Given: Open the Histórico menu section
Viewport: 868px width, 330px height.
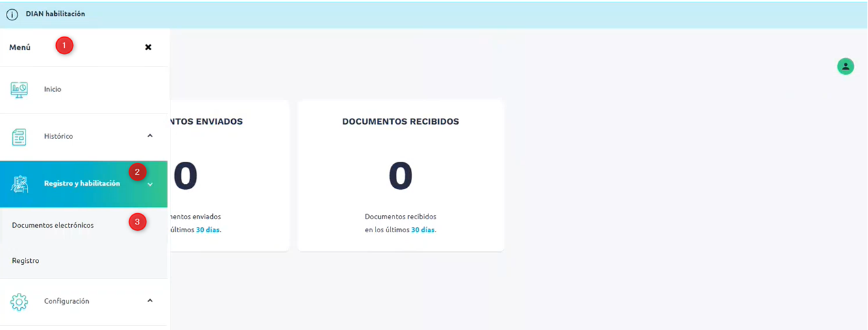Looking at the screenshot, I should point(84,136).
